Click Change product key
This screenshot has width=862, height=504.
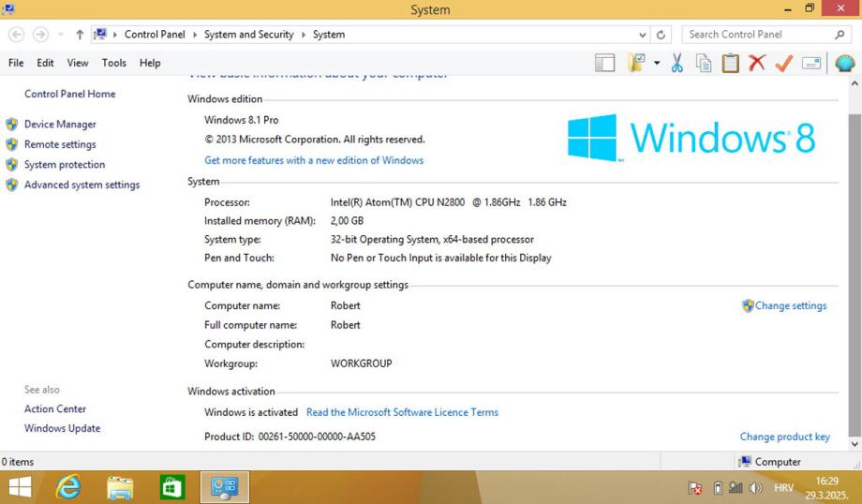[784, 437]
